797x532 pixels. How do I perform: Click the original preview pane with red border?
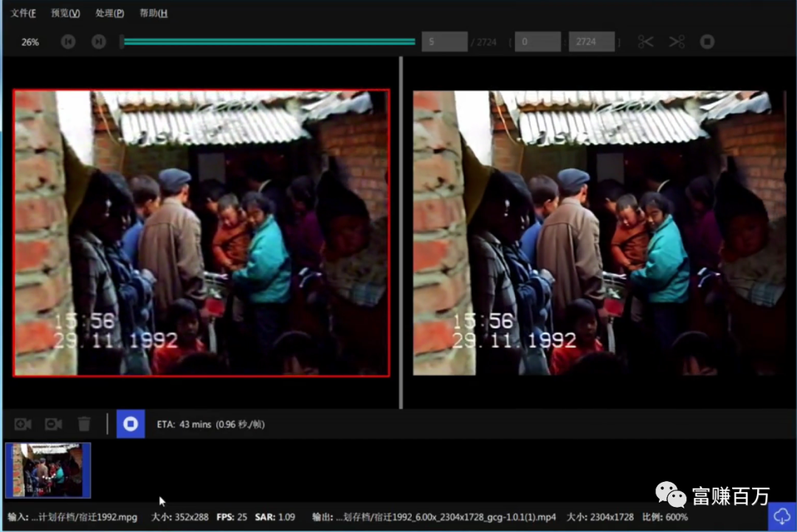(x=201, y=232)
